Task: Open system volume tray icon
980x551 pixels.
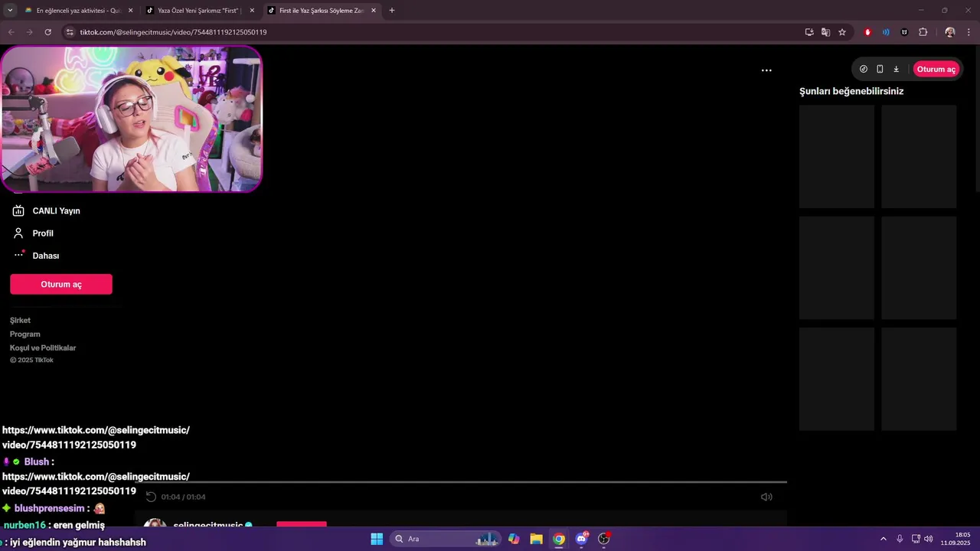Action: (x=928, y=539)
